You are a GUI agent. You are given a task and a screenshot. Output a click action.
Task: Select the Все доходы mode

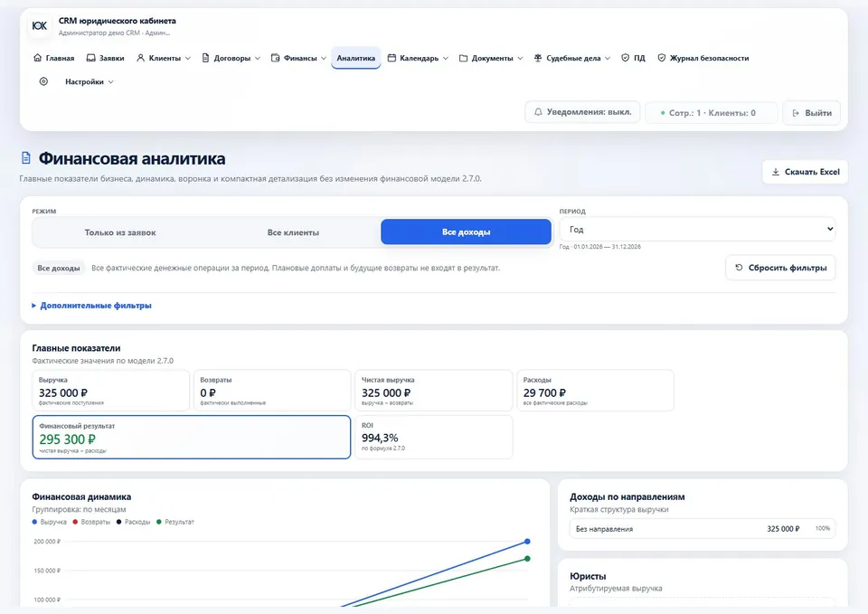(467, 232)
